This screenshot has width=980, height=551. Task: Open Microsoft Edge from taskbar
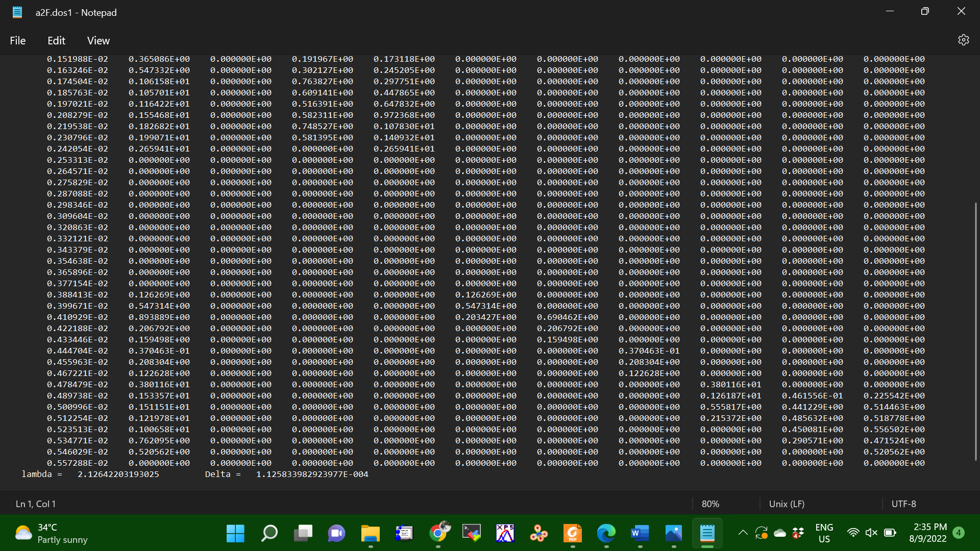click(x=606, y=534)
